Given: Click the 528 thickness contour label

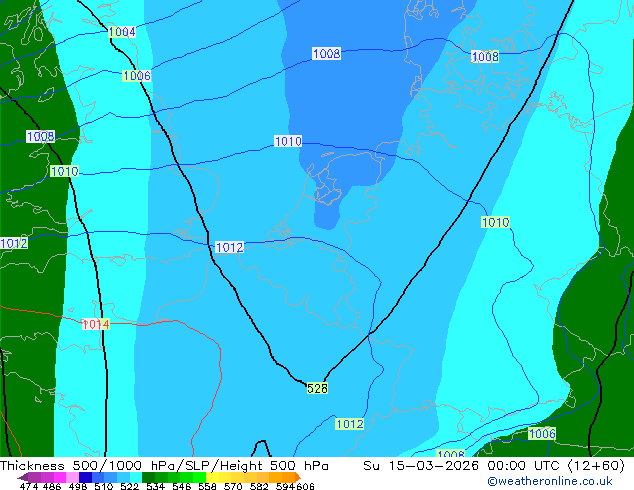Looking at the screenshot, I should (x=317, y=389).
